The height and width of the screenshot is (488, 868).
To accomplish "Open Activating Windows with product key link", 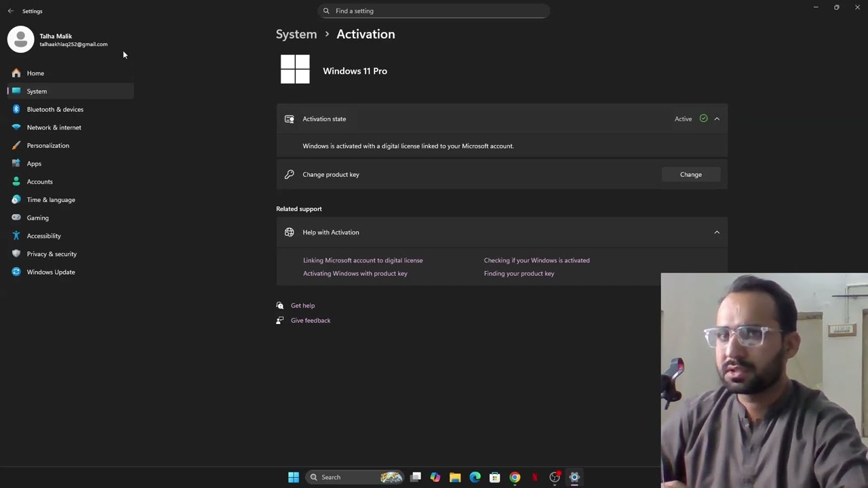I will pos(355,274).
